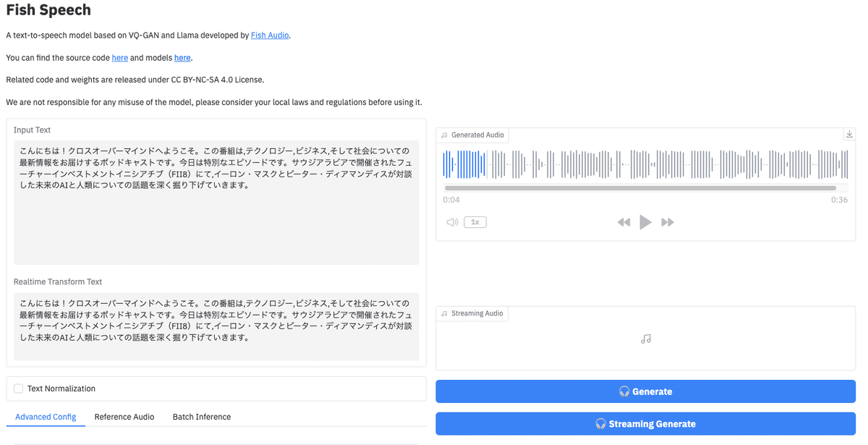The height and width of the screenshot is (445, 868).
Task: Click the Generate button
Action: point(645,391)
